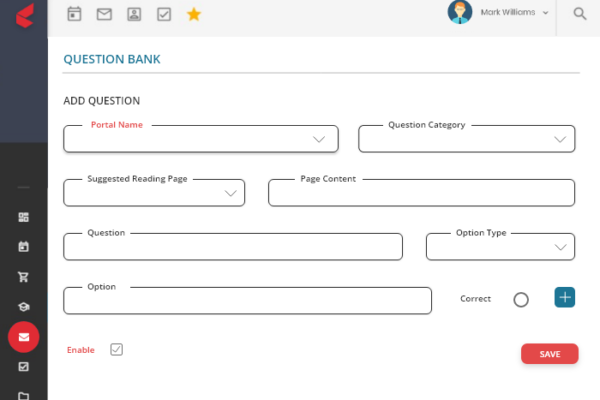Click Mark Williams avatar picture

coord(460,12)
